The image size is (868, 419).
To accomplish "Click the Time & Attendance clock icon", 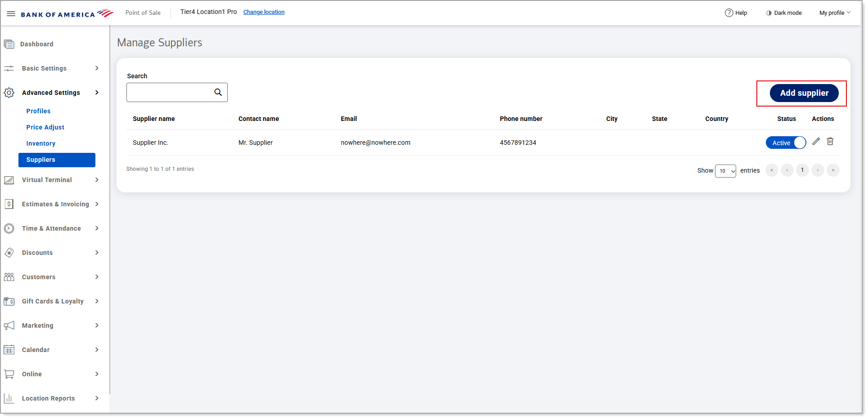I will pos(9,228).
